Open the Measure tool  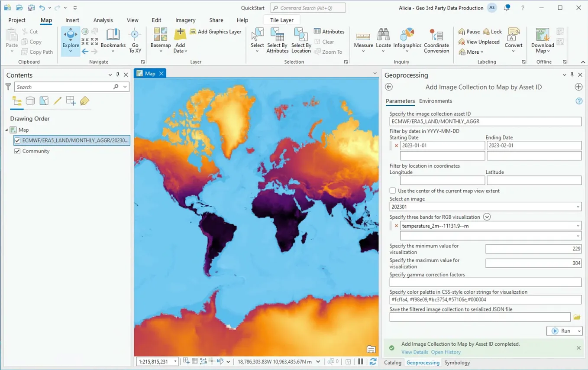(363, 41)
